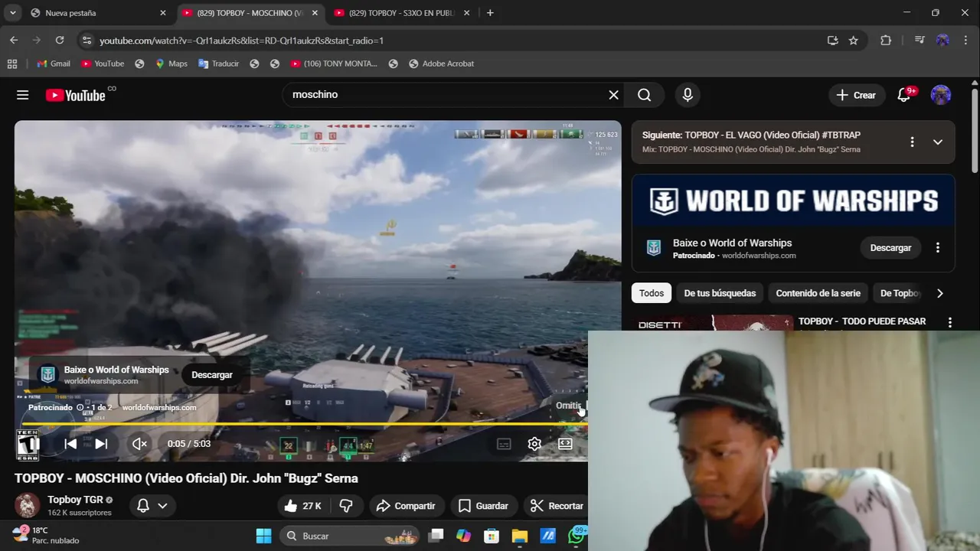Clear the moschino search text

tap(613, 95)
